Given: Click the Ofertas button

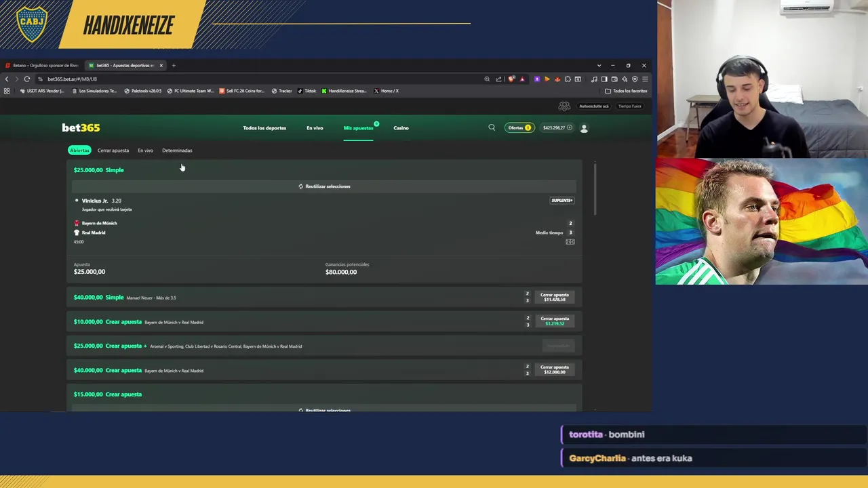Looking at the screenshot, I should click(x=519, y=127).
